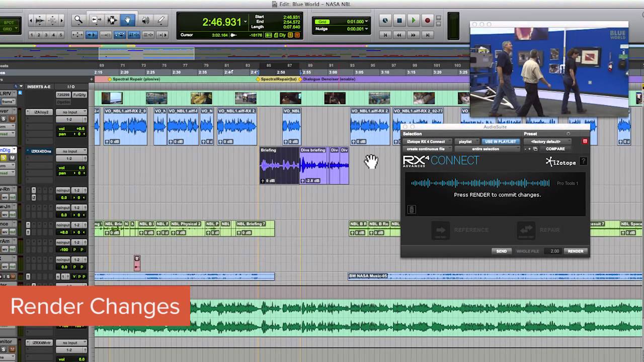644x362 pixels.
Task: Select the Grabber hand tool
Action: 128,20
